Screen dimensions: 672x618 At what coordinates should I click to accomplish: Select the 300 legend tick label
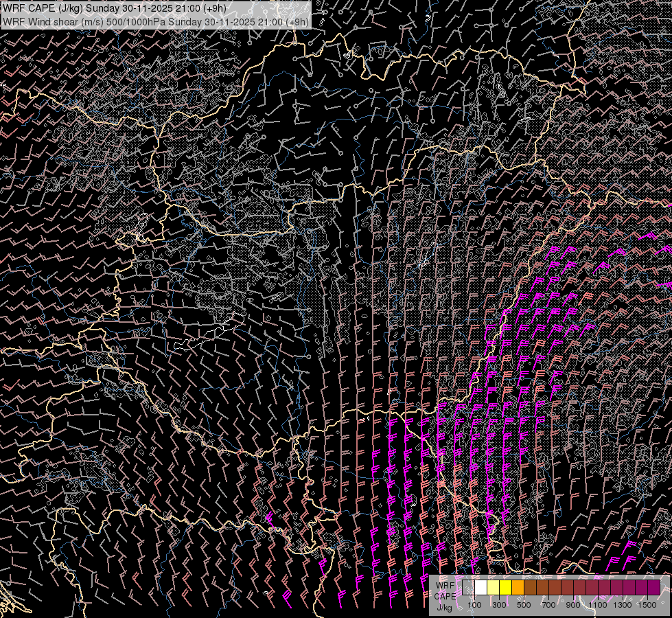point(499,605)
